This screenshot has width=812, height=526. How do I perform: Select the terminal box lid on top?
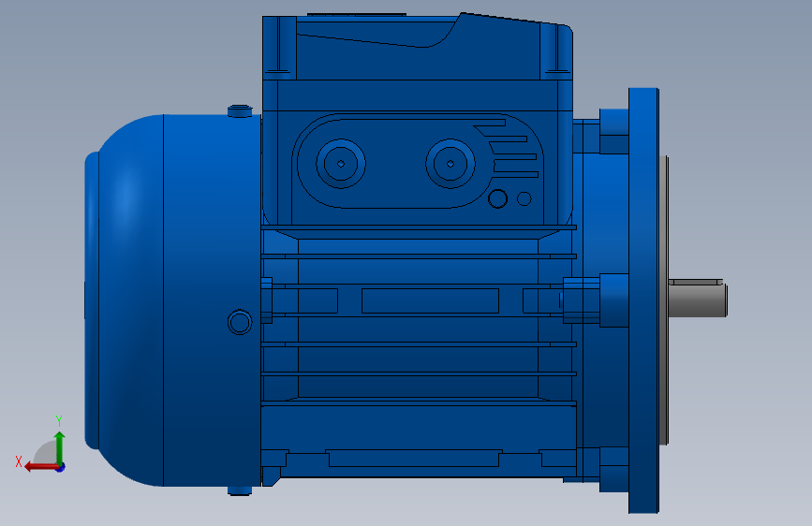(418, 47)
